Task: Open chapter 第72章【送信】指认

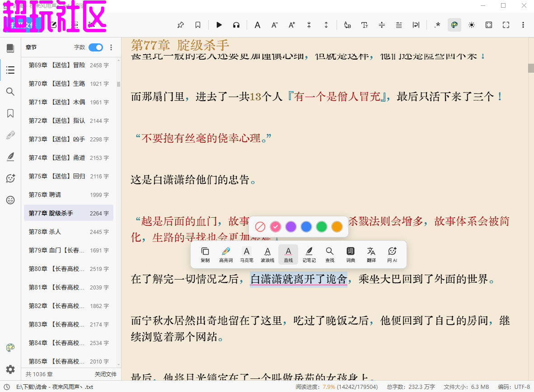Action: pos(69,121)
